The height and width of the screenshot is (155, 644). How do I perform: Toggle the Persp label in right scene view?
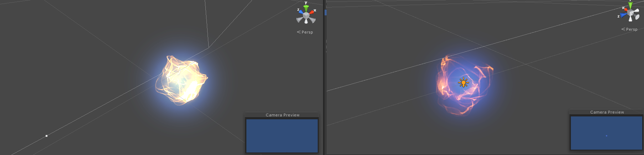click(x=630, y=29)
